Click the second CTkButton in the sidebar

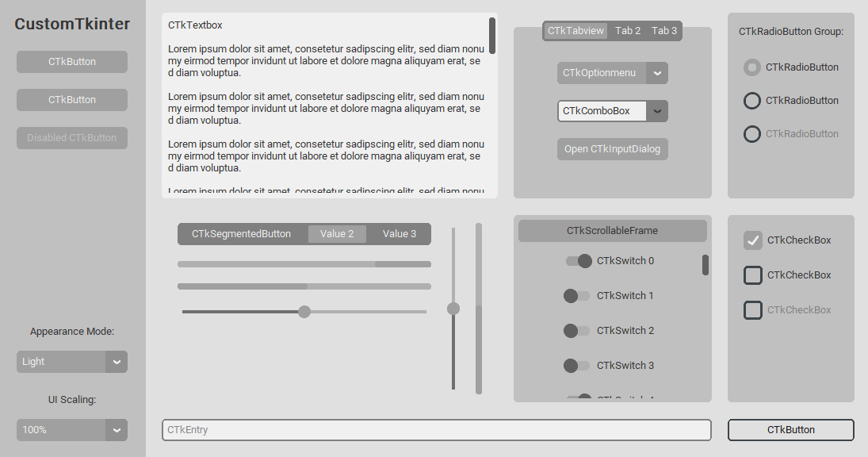[x=72, y=100]
